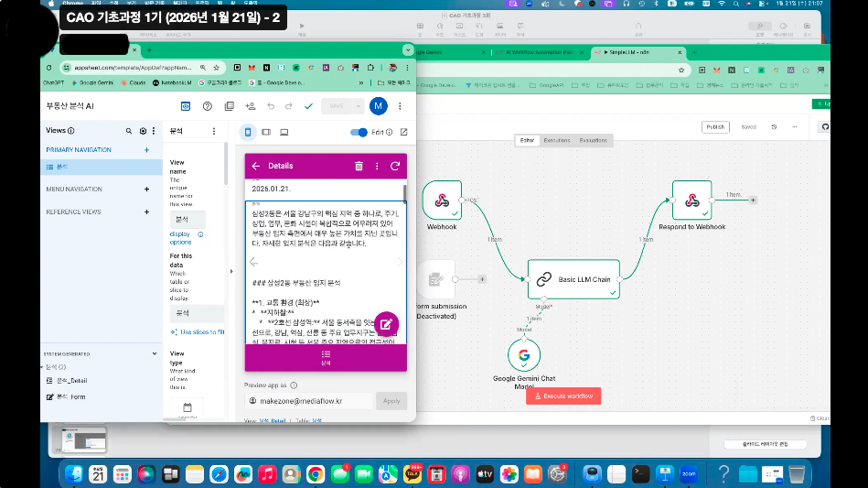
Task: Switch to Executions tab in n8n
Action: tap(557, 140)
